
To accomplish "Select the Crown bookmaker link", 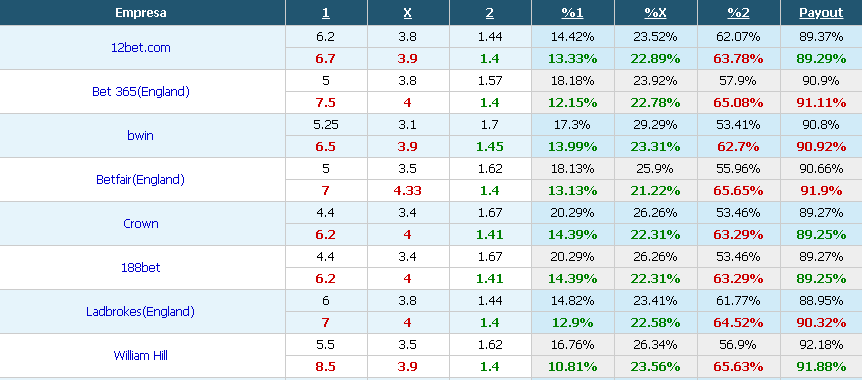I will point(141,224).
